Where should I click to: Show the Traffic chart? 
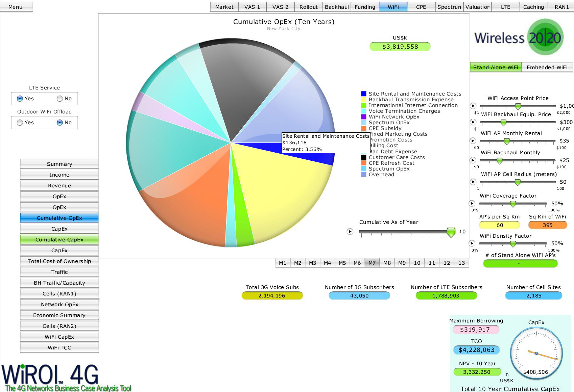tap(59, 272)
